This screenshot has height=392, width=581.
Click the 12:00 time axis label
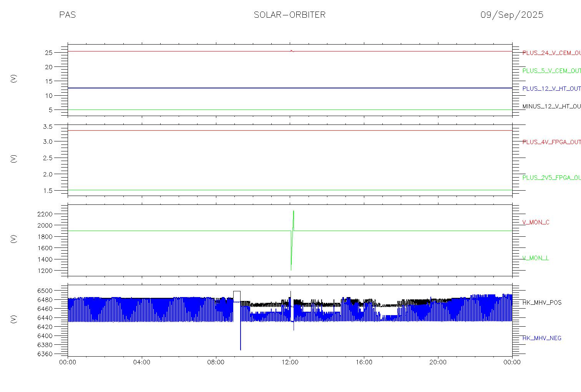(x=290, y=362)
